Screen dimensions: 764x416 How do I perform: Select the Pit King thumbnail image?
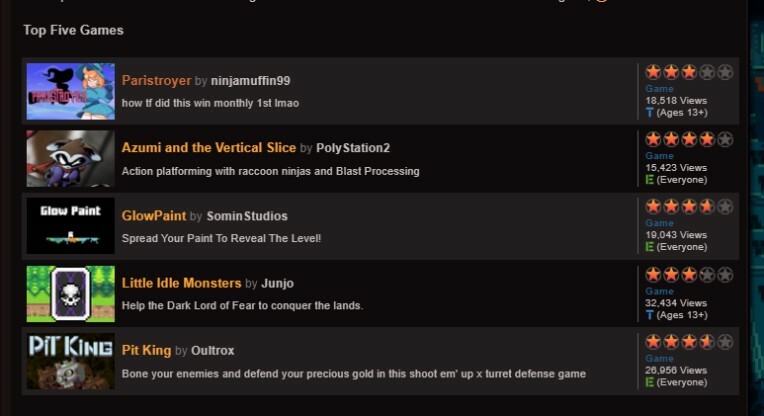(71, 361)
